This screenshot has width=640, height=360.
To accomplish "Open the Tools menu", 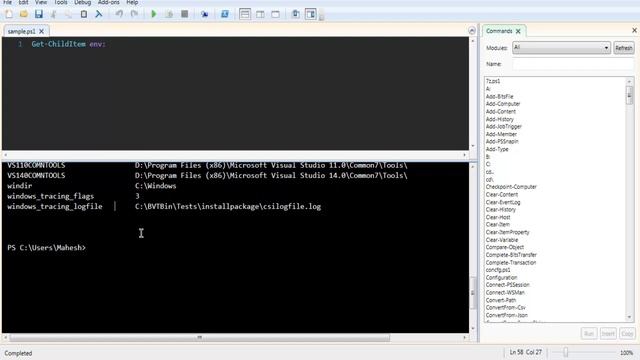I will (60, 2).
